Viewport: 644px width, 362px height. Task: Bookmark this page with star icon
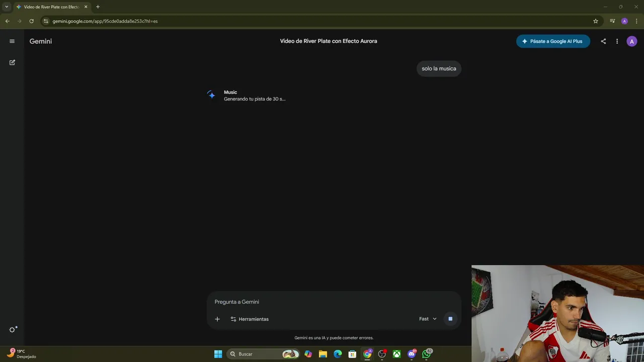tap(596, 21)
